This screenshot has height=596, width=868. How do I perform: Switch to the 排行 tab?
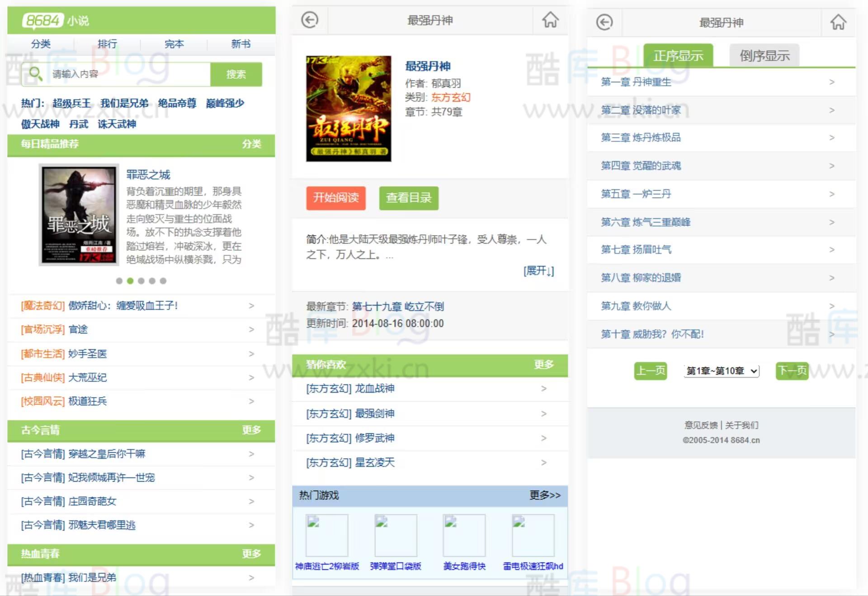tap(108, 43)
